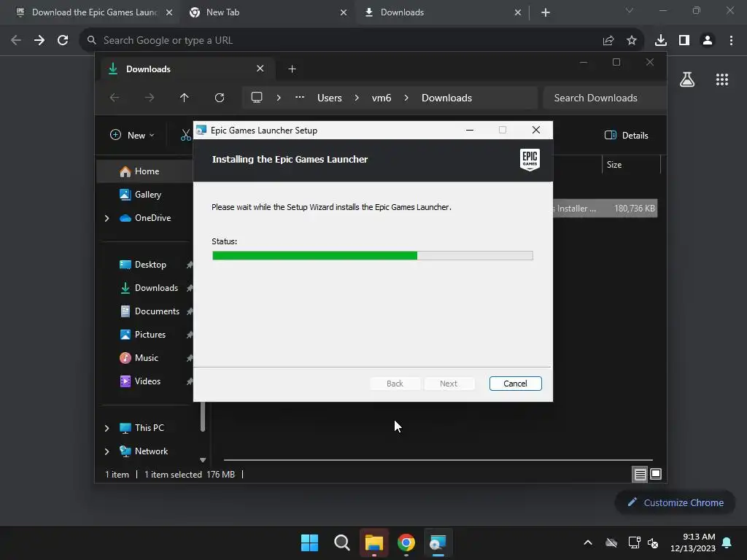
Task: Expand the Network tree node
Action: pos(107,451)
